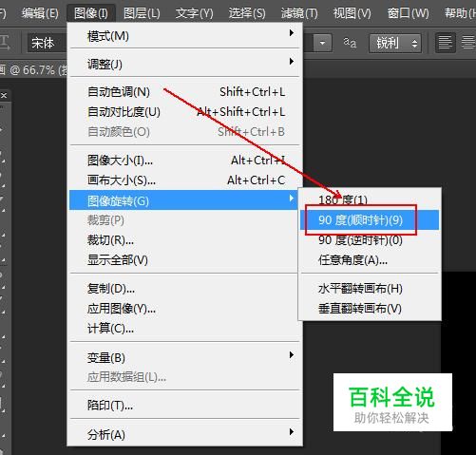Viewport: 476px width, 455px height.
Task: Expand the 调整(J) submenu
Action: 184,64
